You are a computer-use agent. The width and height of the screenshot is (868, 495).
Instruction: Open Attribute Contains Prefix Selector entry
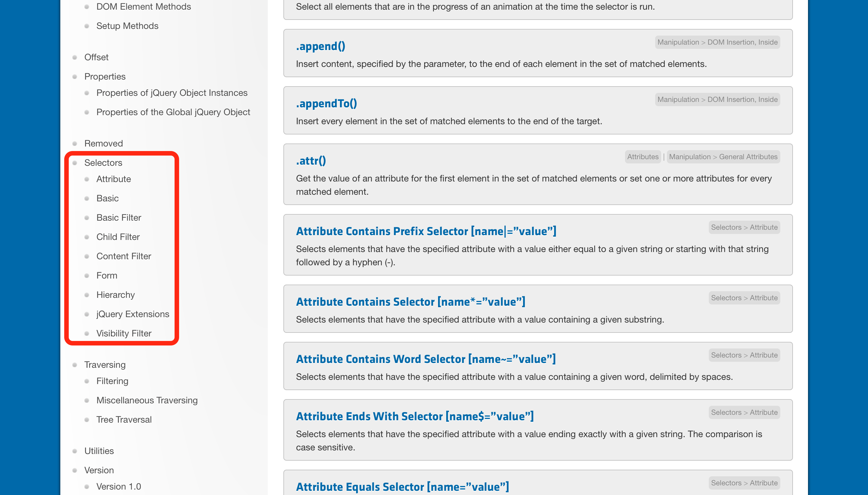pyautogui.click(x=426, y=231)
